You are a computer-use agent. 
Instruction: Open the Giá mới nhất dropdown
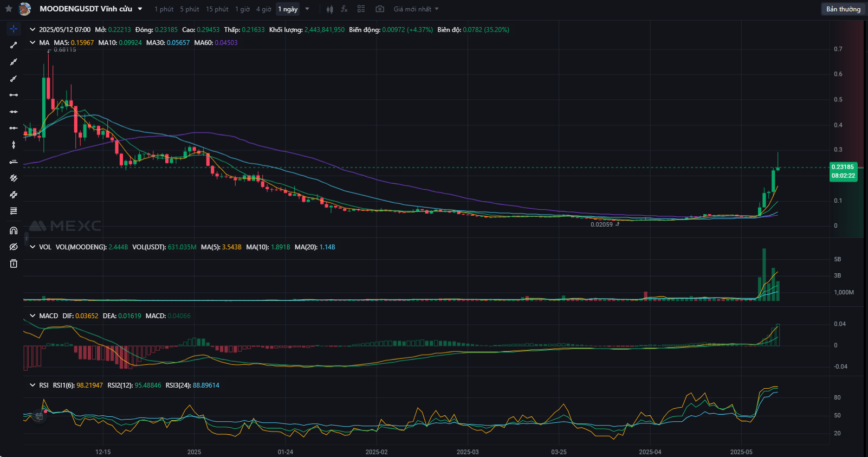[x=416, y=9]
